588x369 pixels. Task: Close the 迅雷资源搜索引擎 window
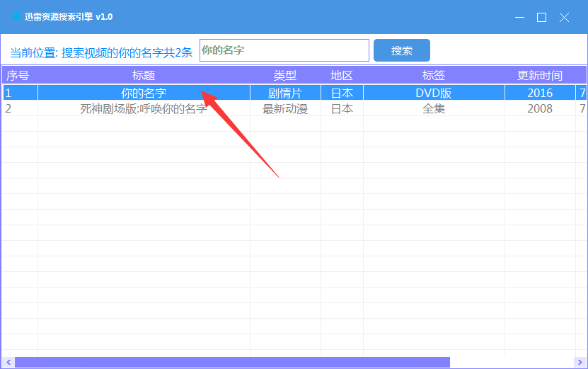[564, 17]
